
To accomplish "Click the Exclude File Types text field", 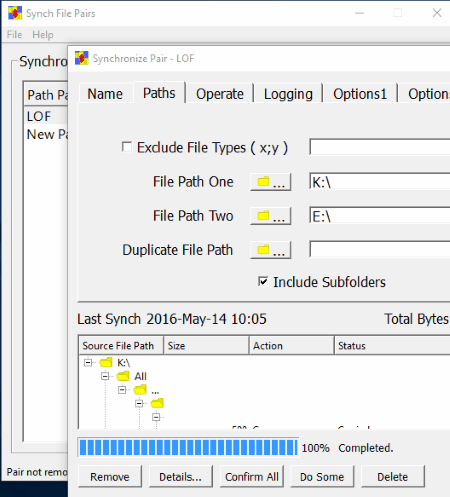I will [380, 147].
